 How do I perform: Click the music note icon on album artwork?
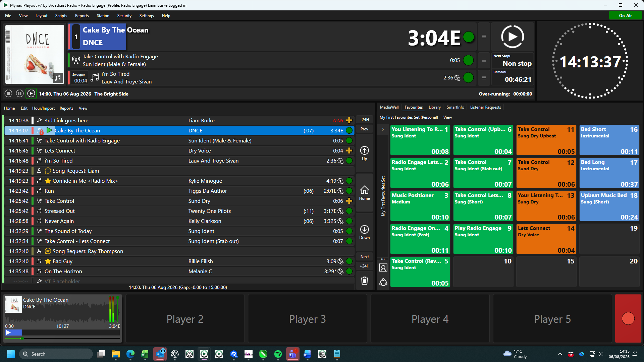coord(58,78)
